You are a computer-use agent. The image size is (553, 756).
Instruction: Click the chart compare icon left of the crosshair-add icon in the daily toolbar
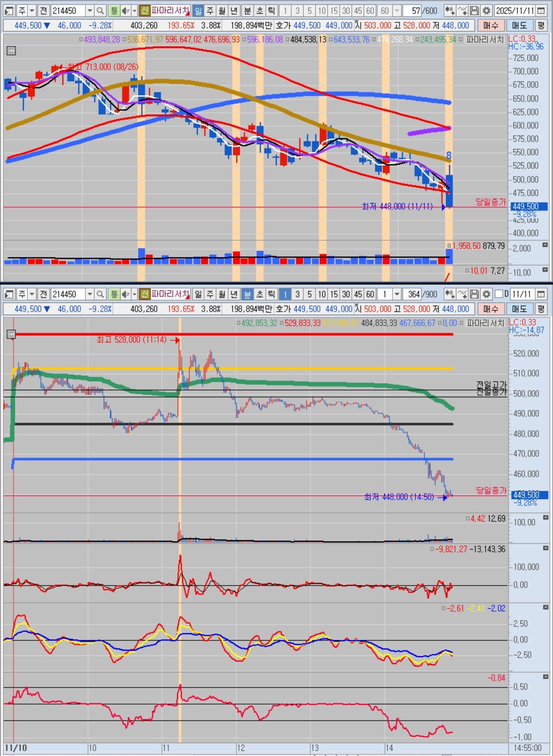pos(450,11)
